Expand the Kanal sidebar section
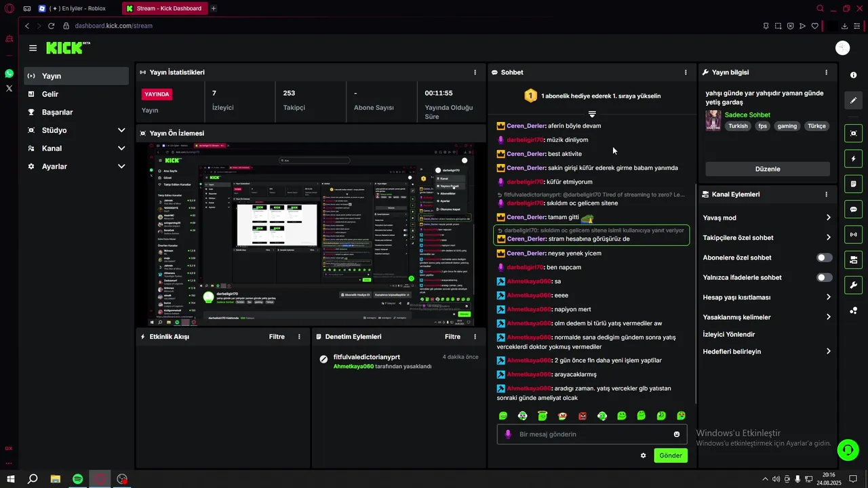The height and width of the screenshot is (488, 868). click(x=121, y=148)
